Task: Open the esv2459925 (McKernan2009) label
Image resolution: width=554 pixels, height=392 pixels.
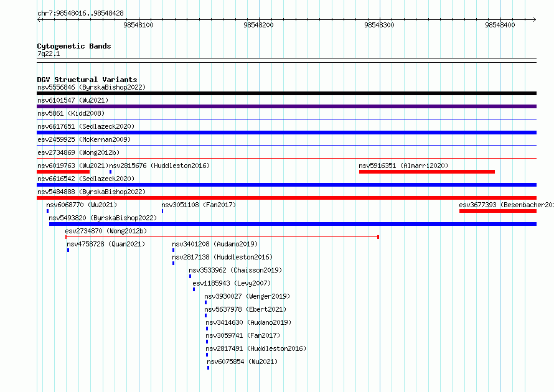Action: [84, 139]
